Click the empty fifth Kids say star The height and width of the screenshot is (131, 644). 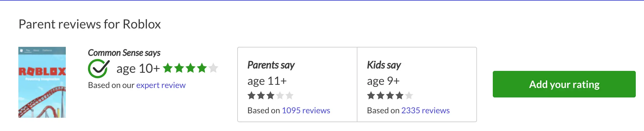409,96
